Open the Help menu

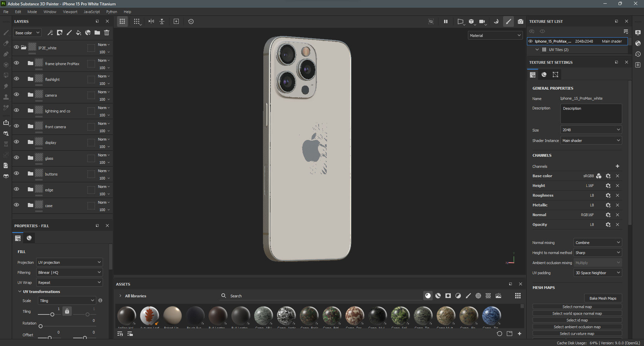(127, 12)
